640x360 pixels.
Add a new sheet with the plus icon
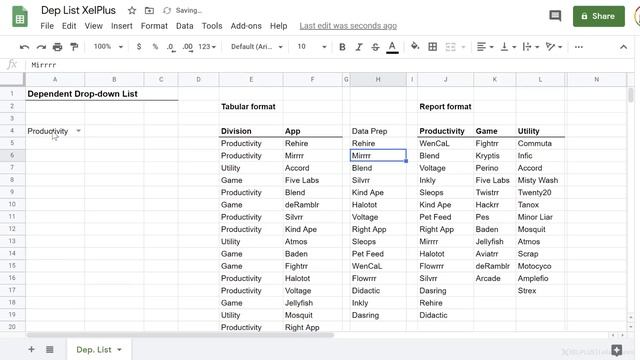[x=31, y=349]
